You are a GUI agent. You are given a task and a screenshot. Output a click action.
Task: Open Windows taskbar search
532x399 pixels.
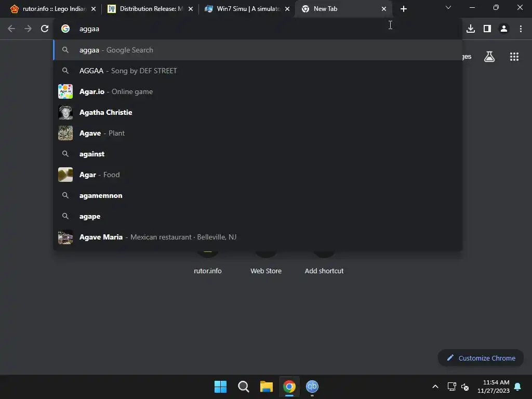[244, 387]
